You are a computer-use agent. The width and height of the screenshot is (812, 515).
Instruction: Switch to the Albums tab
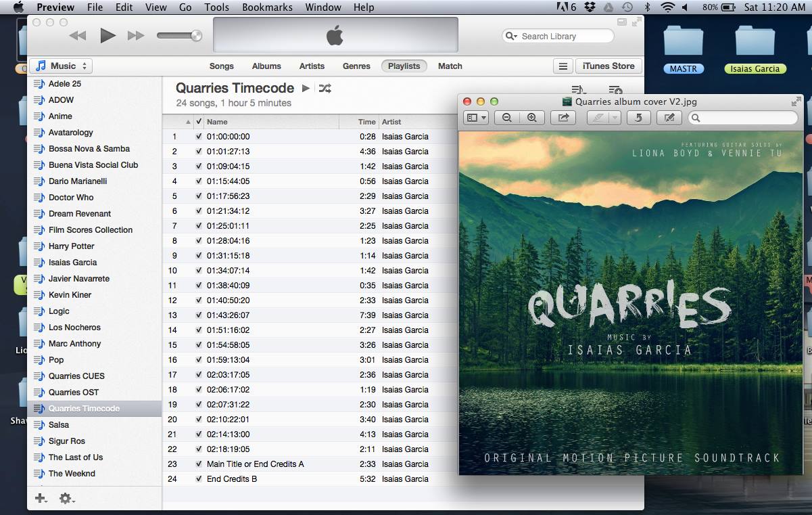(266, 66)
